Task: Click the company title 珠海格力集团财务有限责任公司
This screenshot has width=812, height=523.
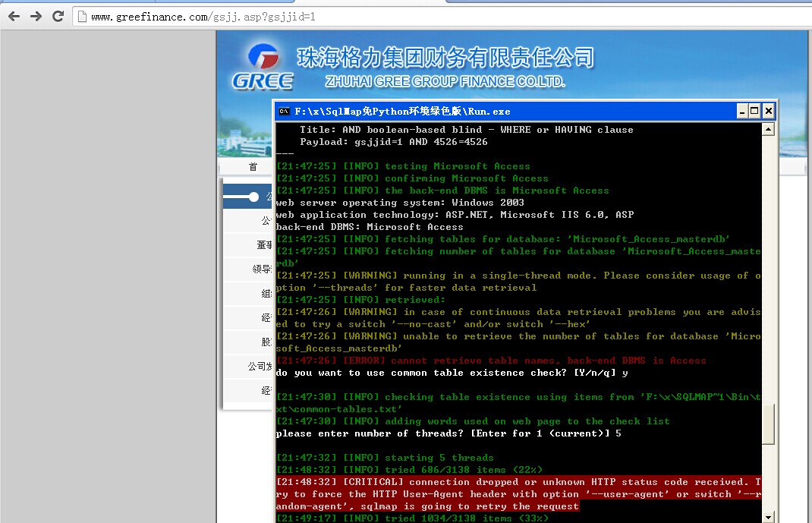Action: [x=446, y=58]
